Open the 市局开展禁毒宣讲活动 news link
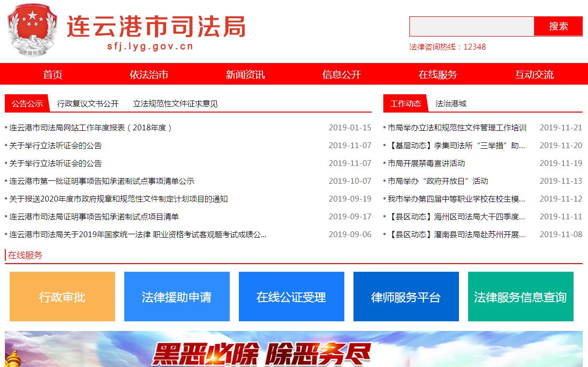Viewport: 588px width, 367px height. [426, 164]
